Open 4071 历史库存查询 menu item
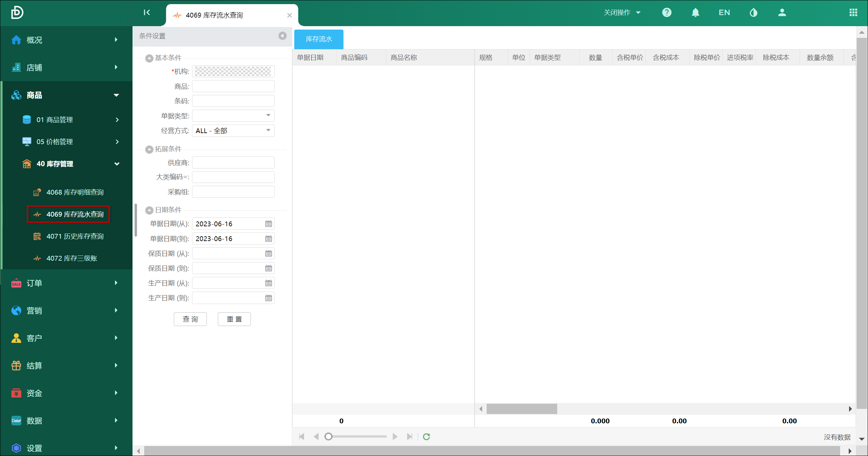The width and height of the screenshot is (868, 456). [x=75, y=236]
